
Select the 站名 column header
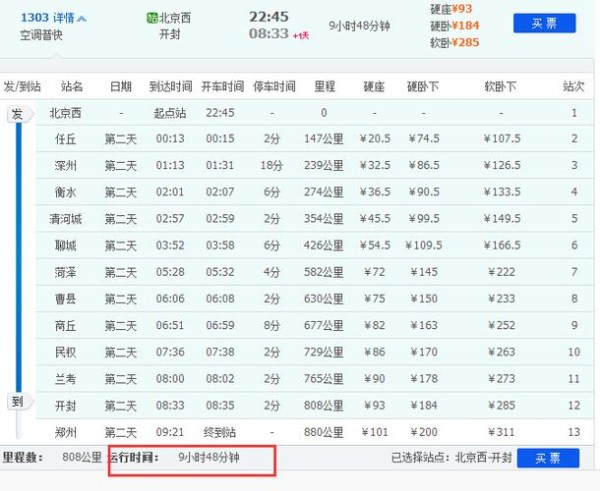click(x=72, y=86)
